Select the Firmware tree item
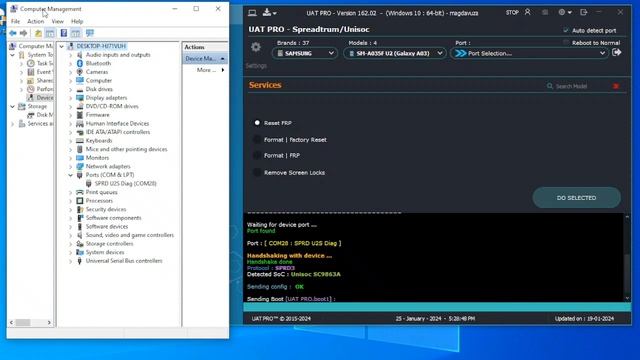 click(97, 115)
